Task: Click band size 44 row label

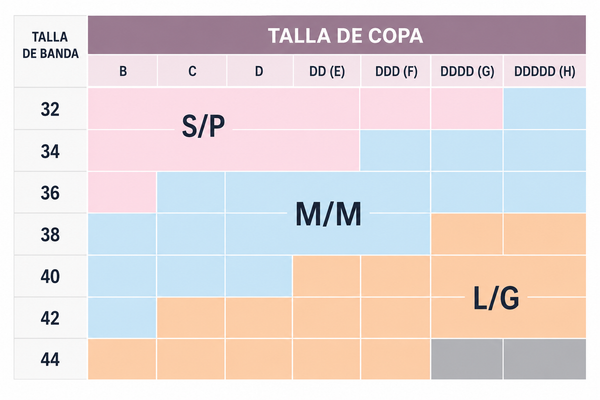Action: tap(51, 359)
